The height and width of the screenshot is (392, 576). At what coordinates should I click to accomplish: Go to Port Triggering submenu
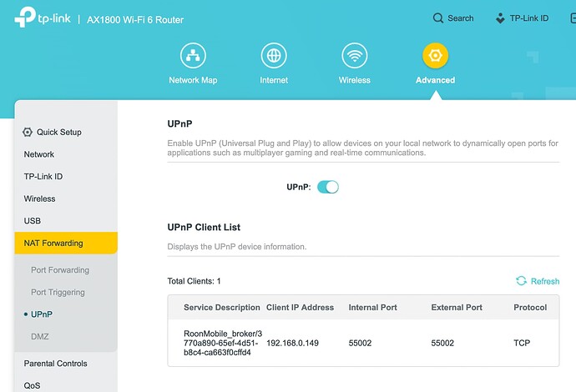click(58, 293)
